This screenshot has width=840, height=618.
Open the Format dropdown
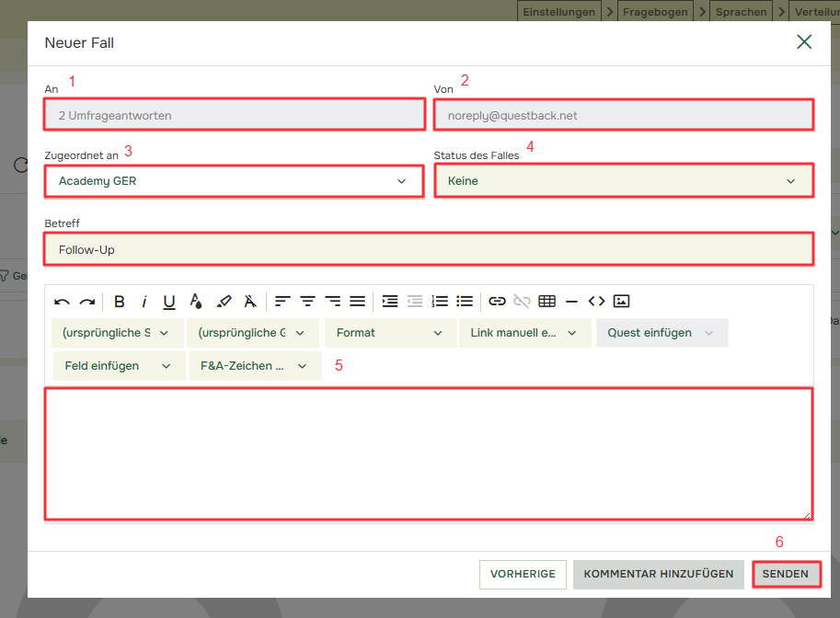[389, 333]
